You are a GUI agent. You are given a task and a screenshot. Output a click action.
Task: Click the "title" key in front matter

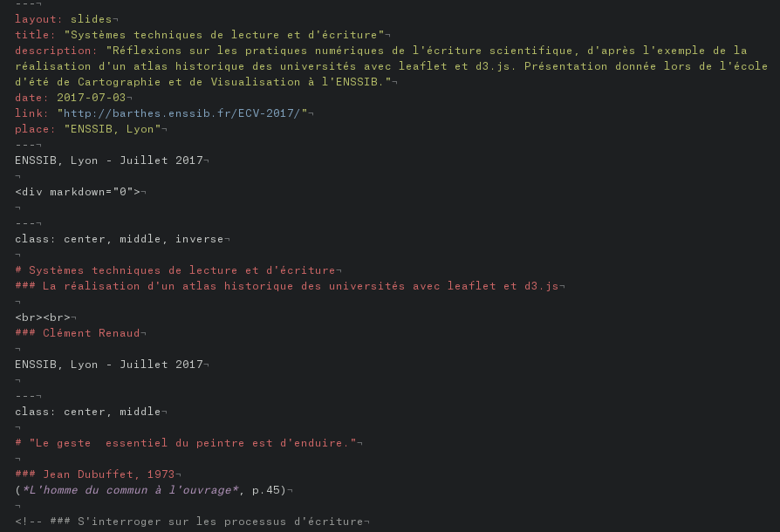[32, 35]
